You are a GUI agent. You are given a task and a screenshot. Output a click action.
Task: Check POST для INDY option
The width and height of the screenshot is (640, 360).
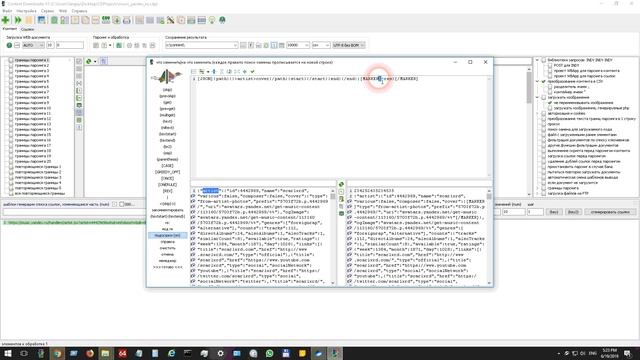click(550, 65)
